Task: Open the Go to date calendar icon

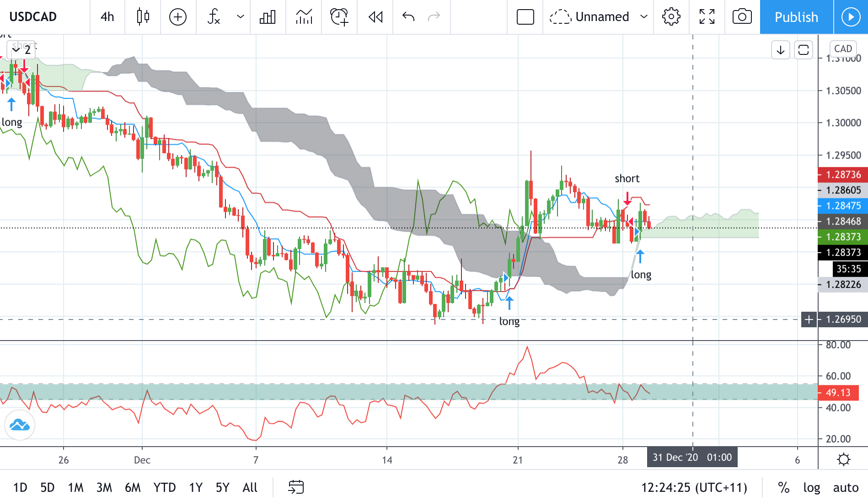Action: pos(296,487)
